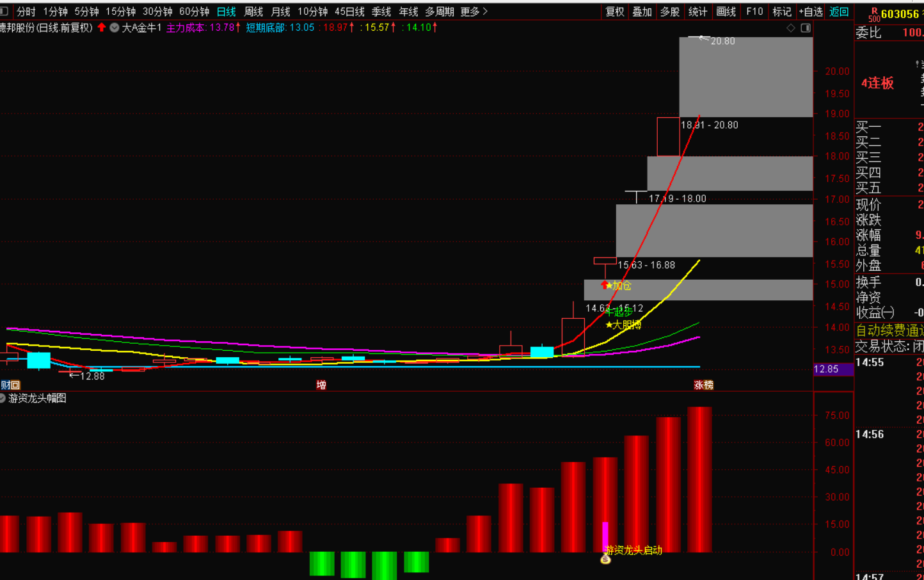Select the 60分钟 period tab
This screenshot has height=580, width=924.
pos(194,12)
